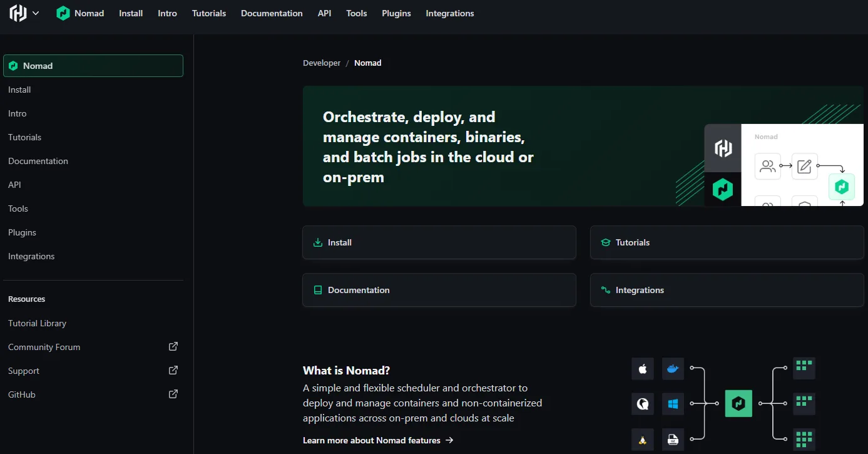The height and width of the screenshot is (454, 868).
Task: Click the What is Nomad? heading
Action: click(x=347, y=370)
